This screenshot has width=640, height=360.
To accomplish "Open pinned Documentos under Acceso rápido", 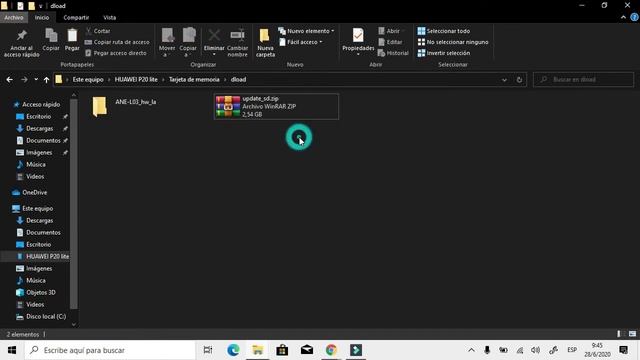I will click(43, 140).
